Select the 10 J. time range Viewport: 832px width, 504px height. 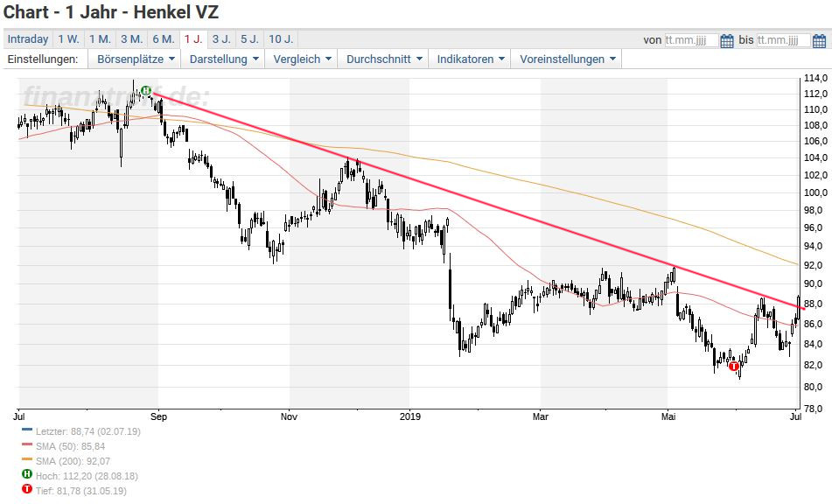click(x=281, y=39)
